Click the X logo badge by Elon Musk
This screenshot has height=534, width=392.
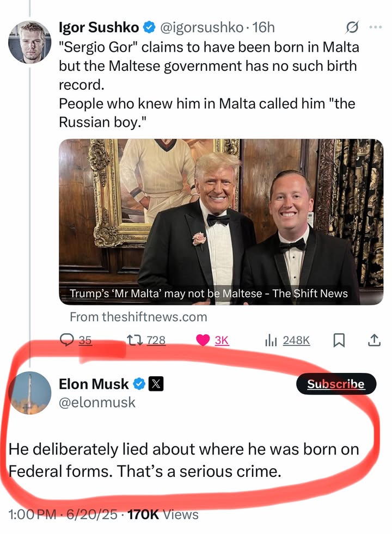(x=156, y=384)
